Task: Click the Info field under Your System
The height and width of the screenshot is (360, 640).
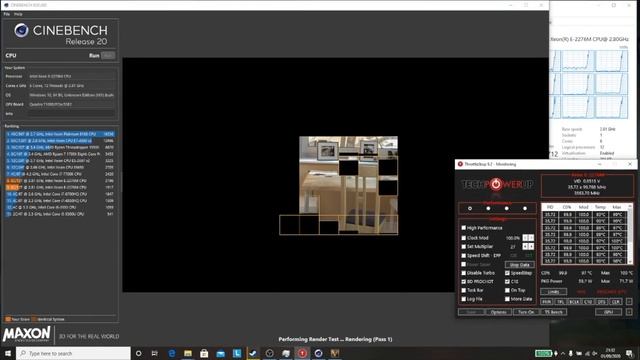Action: tap(72, 114)
